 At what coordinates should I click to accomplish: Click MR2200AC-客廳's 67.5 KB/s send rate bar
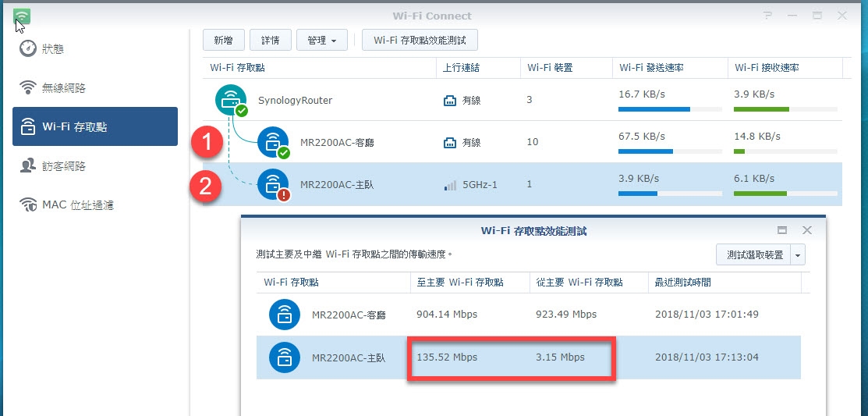pyautogui.click(x=670, y=151)
